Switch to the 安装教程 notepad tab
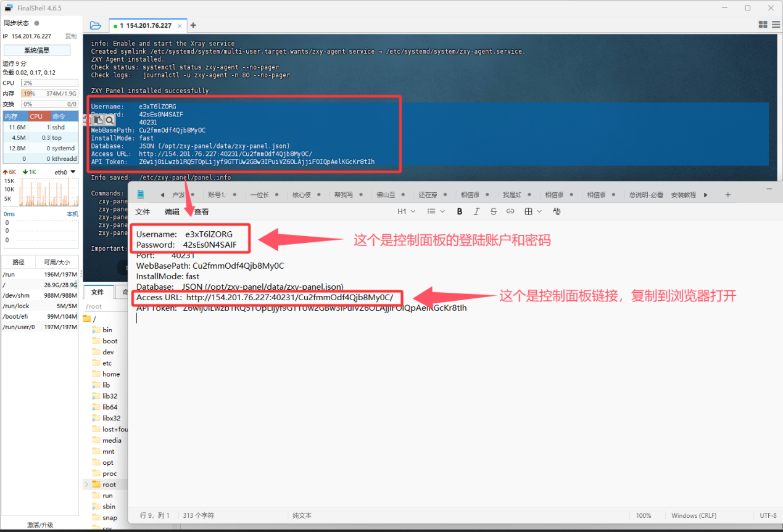The width and height of the screenshot is (783, 532). point(683,195)
